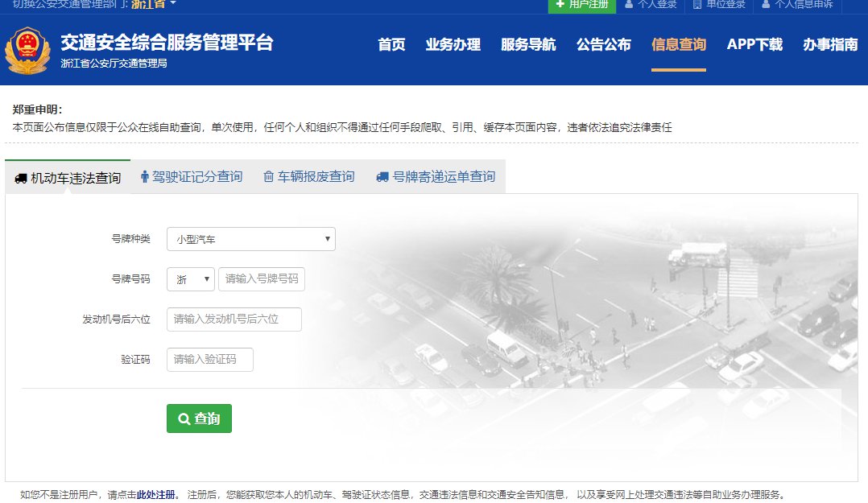The image size is (868, 503).
Task: Click the user icon beside 个人登录
Action: click(629, 4)
